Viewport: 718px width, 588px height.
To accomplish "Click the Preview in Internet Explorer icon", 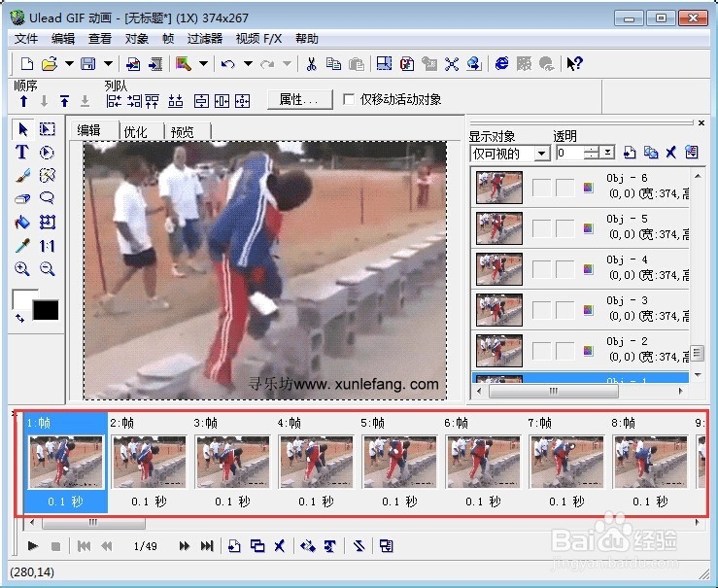I will 502,63.
